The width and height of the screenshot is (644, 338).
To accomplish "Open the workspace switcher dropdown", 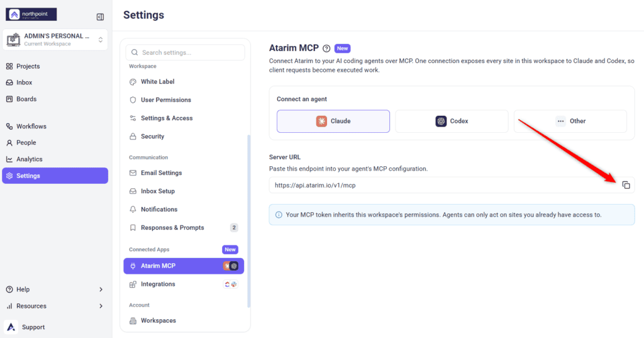I will 55,40.
